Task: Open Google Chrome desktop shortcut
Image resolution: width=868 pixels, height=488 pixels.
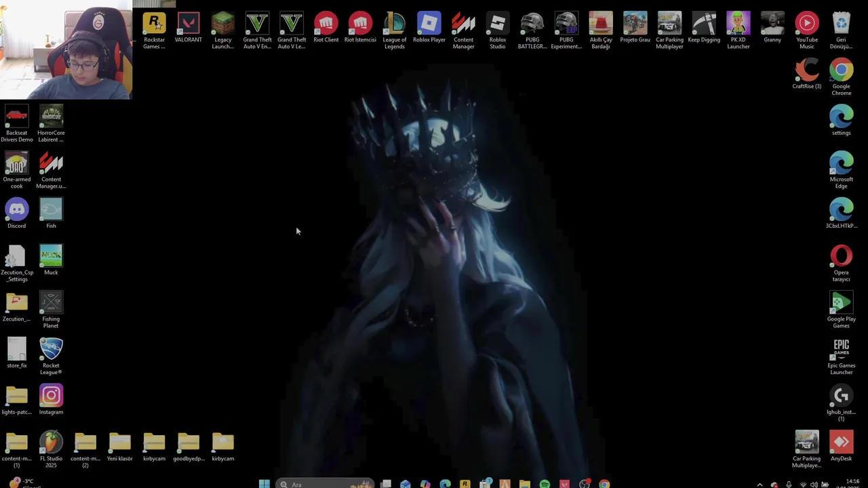Action: tap(842, 77)
